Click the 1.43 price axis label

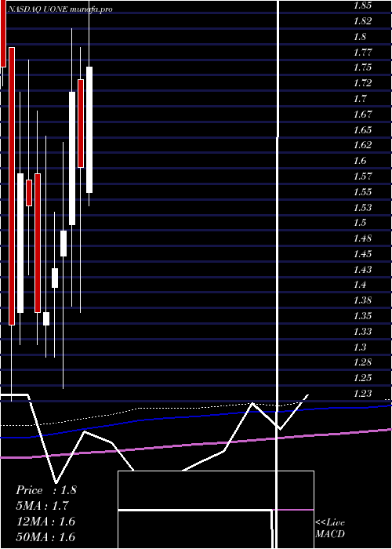pos(362,269)
